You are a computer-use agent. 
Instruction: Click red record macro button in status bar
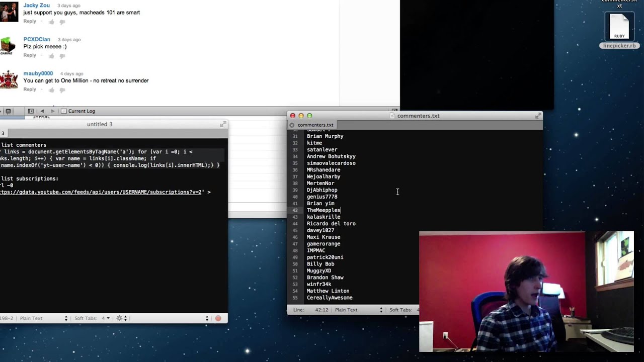coord(218,318)
